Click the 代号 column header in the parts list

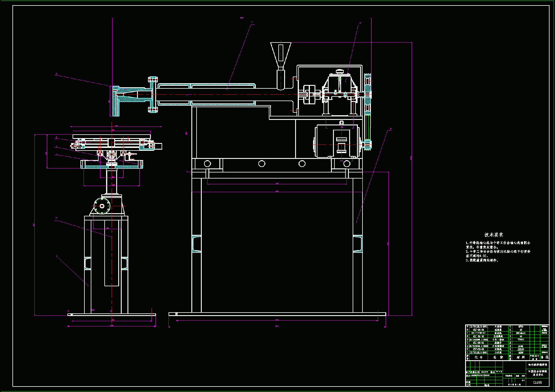click(478, 357)
